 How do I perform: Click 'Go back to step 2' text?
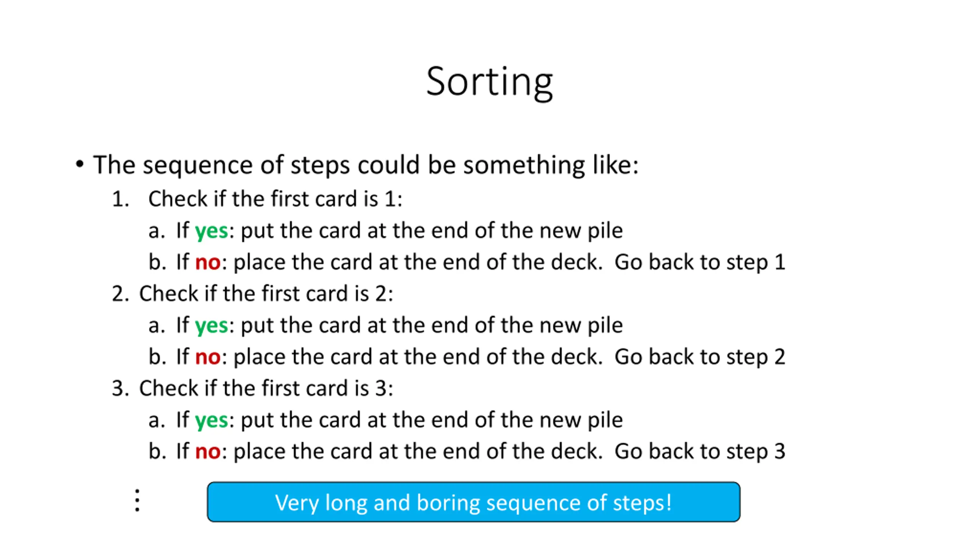(700, 357)
